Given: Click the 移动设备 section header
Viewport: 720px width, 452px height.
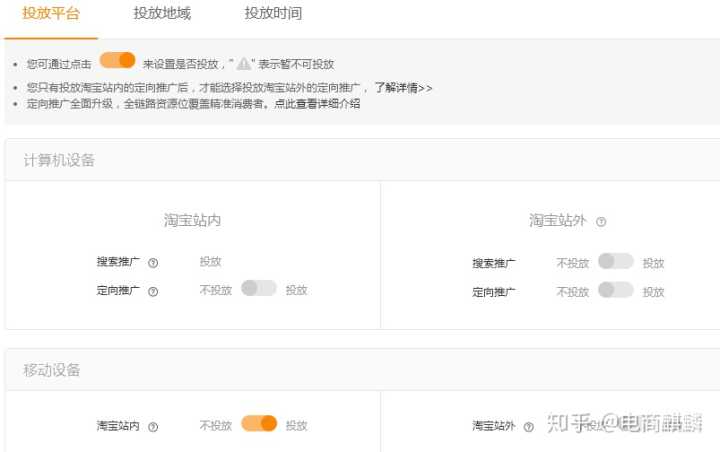Looking at the screenshot, I should pyautogui.click(x=52, y=370).
